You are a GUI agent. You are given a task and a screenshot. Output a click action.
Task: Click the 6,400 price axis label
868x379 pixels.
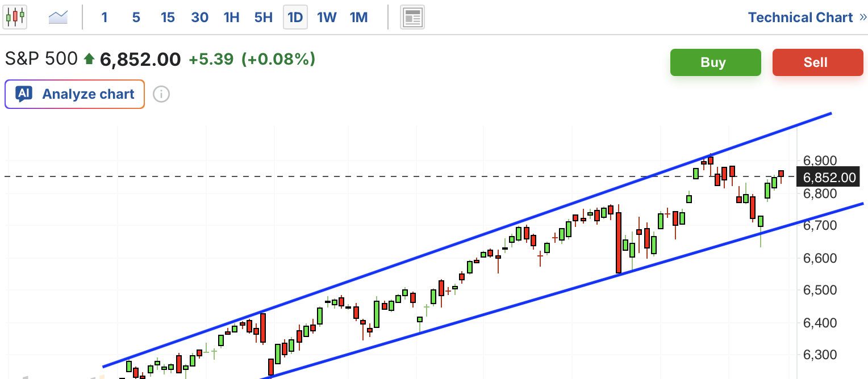point(821,323)
